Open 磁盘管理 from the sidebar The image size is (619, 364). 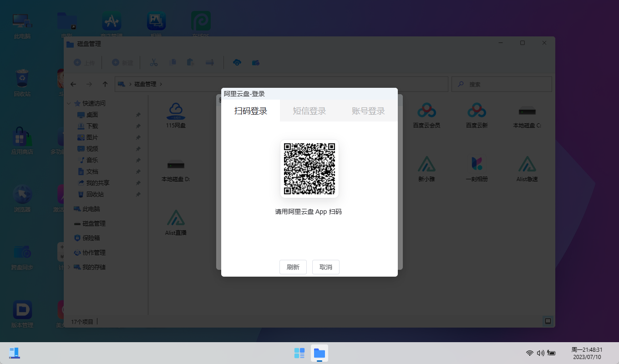(x=93, y=223)
